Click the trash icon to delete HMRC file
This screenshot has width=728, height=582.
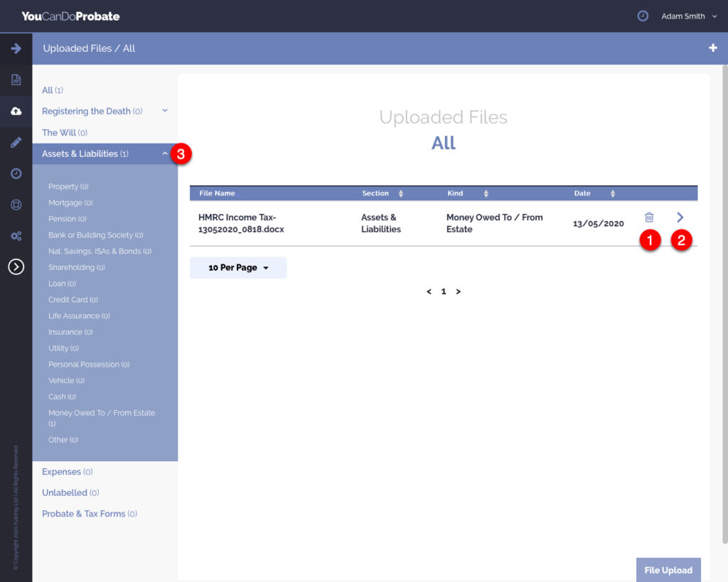tap(648, 217)
